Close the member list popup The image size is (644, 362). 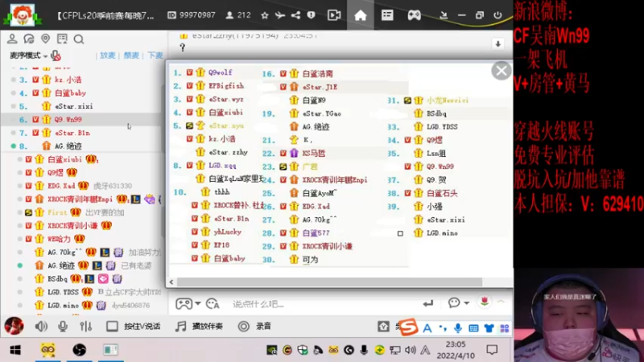point(501,71)
